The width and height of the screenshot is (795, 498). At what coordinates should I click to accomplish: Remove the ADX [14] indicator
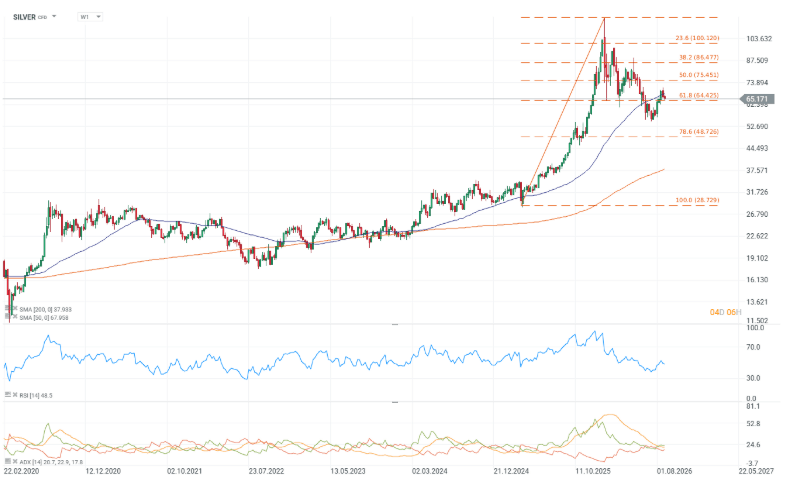pos(15,461)
